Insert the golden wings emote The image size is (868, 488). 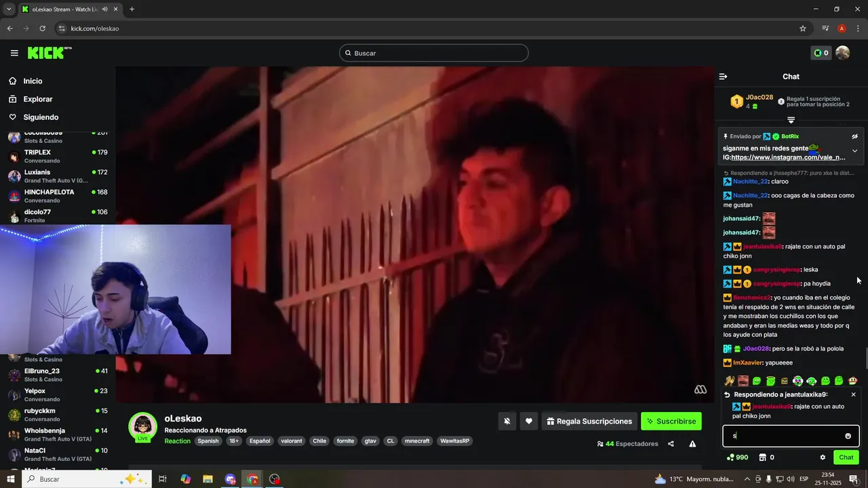[730, 381]
